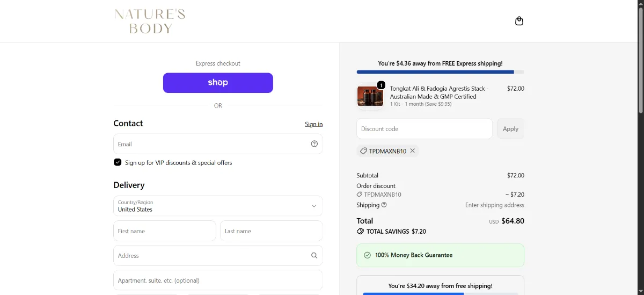Click the Tongkat Ali product thumbnail
The width and height of the screenshot is (644, 295).
coord(370,96)
